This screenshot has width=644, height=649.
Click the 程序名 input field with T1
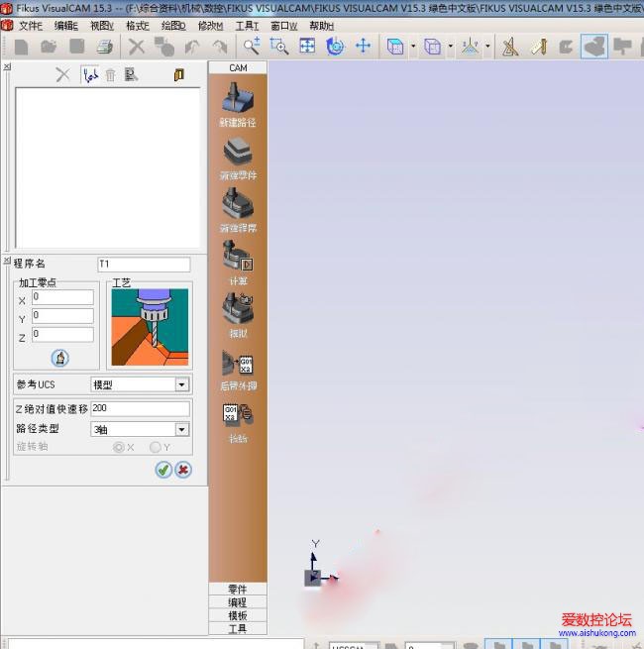pyautogui.click(x=144, y=265)
